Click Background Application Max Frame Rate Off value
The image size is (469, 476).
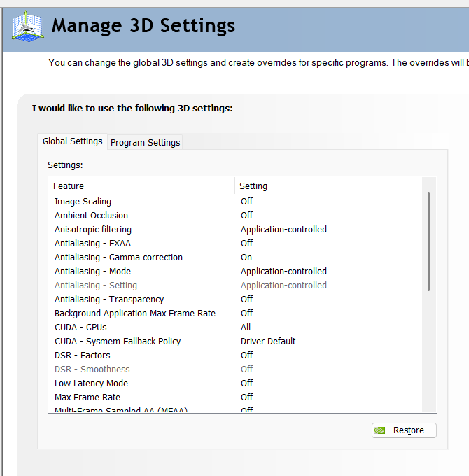point(247,313)
